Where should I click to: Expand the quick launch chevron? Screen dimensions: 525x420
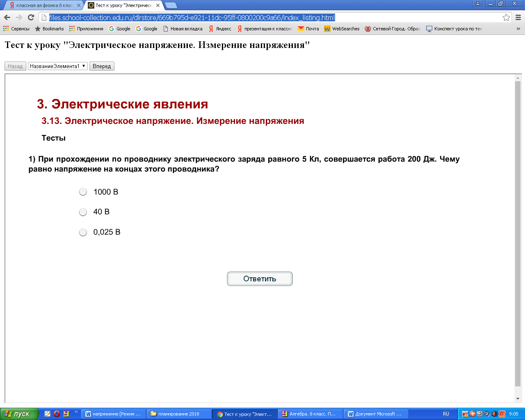pyautogui.click(x=76, y=412)
